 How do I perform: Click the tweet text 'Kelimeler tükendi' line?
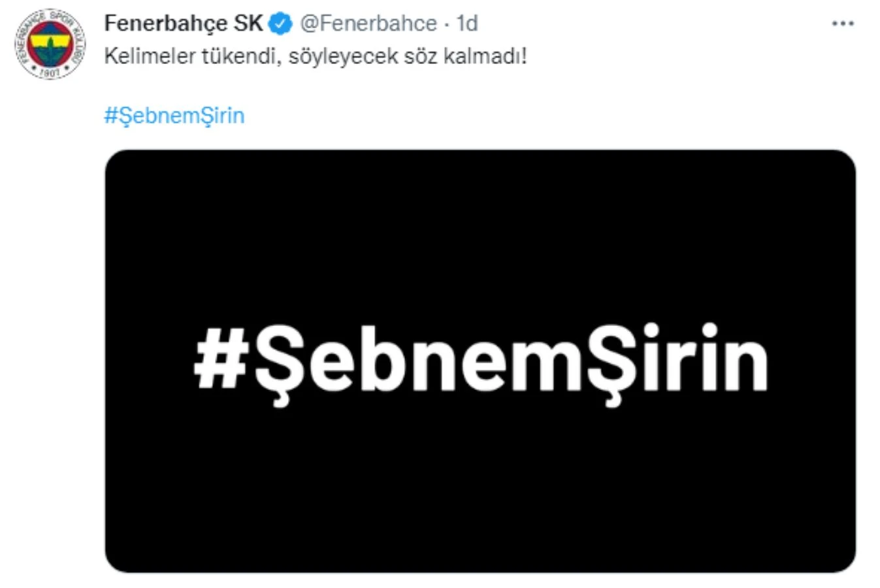(316, 57)
